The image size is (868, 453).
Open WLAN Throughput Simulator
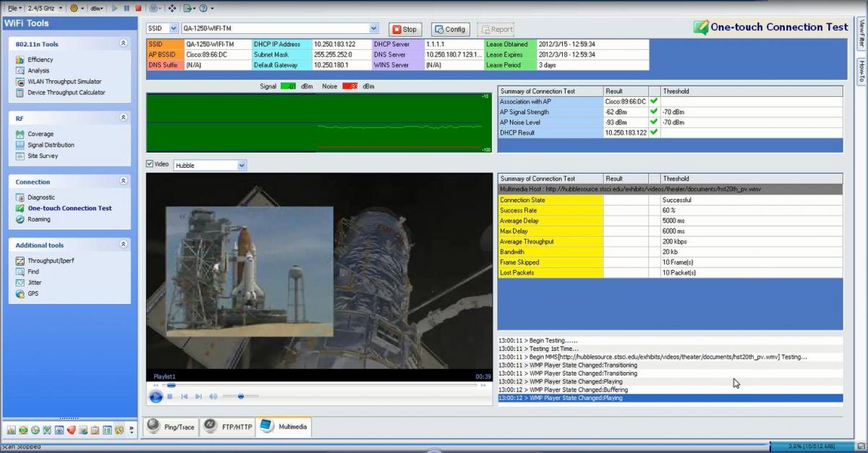click(64, 82)
